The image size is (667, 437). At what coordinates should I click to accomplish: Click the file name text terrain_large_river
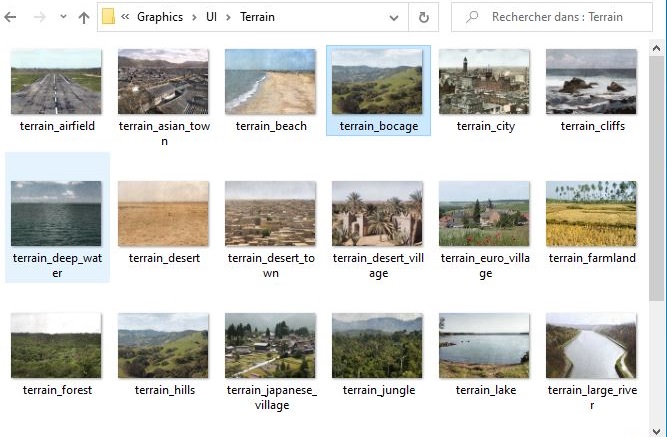pos(592,397)
